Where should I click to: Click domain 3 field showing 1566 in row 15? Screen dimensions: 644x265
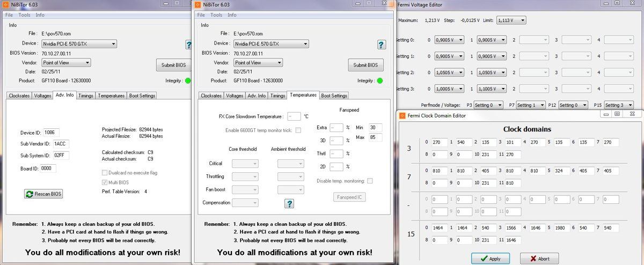tap(513, 227)
